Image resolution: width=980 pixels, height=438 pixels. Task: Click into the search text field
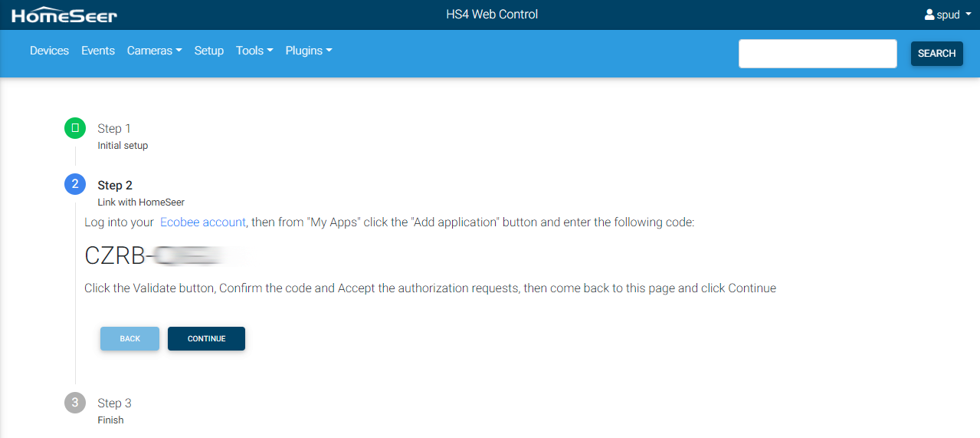click(x=818, y=54)
